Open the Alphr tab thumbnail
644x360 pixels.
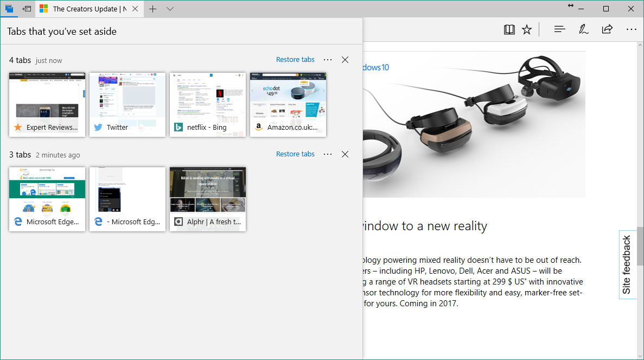208,199
